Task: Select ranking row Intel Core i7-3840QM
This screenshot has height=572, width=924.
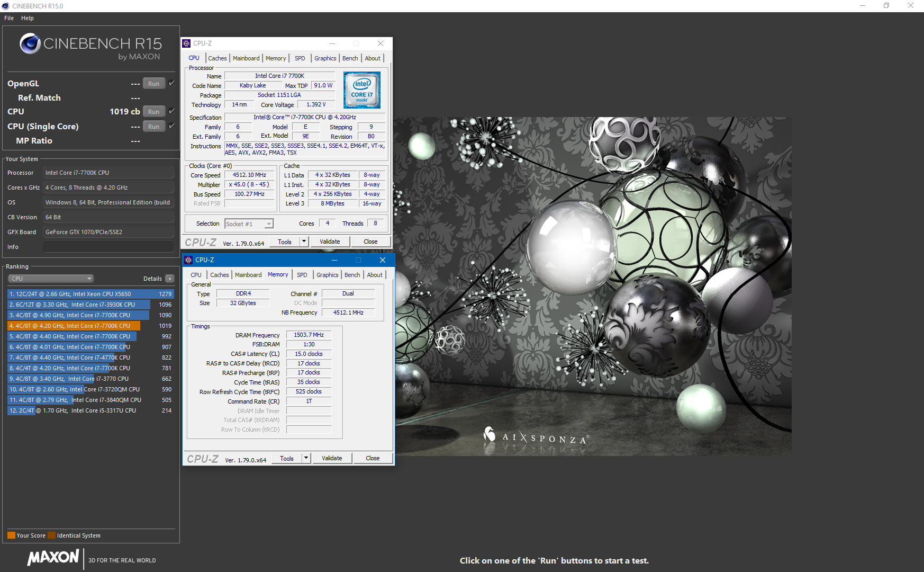Action: 90,400
